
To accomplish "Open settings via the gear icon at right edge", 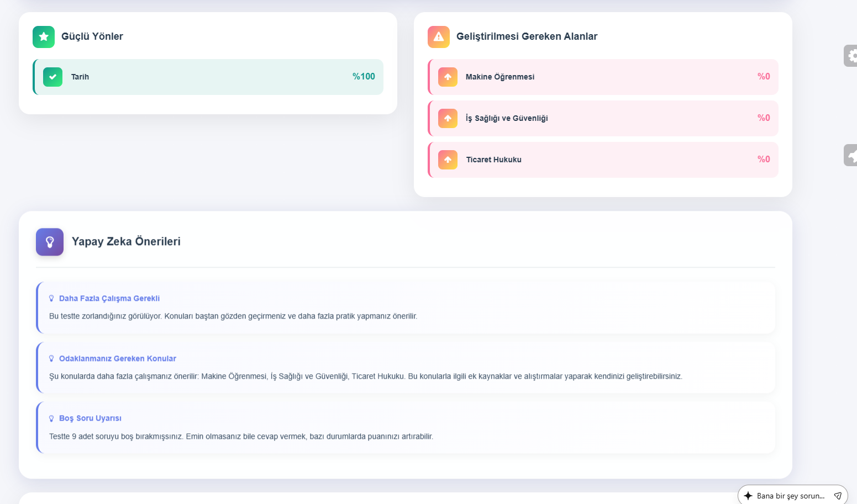I will (851, 56).
